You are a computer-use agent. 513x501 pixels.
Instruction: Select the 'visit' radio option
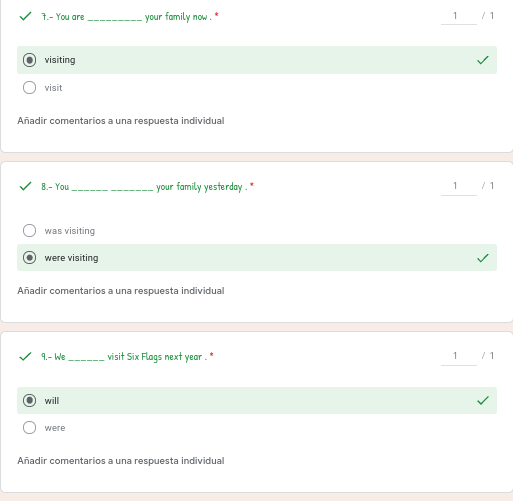point(29,88)
